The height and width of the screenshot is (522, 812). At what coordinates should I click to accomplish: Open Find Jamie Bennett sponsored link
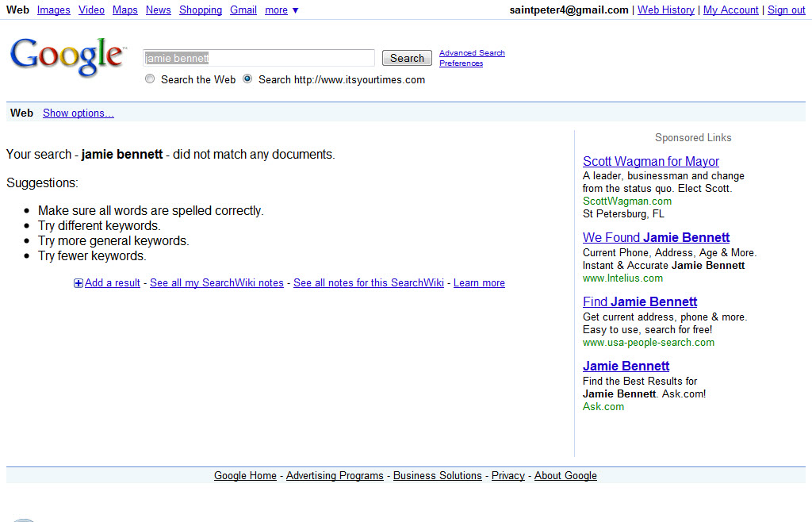pyautogui.click(x=640, y=301)
